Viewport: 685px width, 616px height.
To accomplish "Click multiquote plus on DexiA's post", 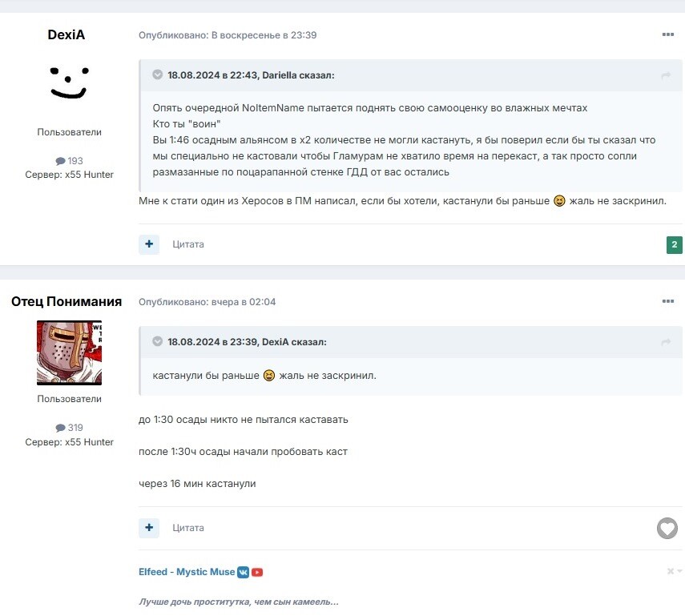I will [149, 244].
